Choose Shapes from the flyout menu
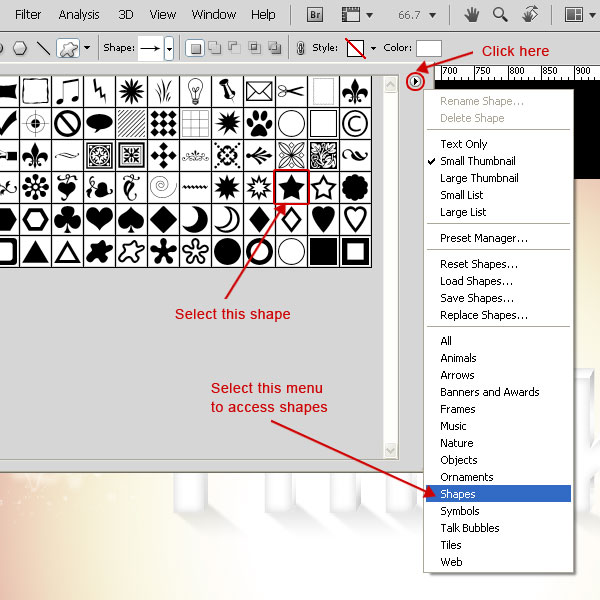The width and height of the screenshot is (600, 600). (498, 494)
